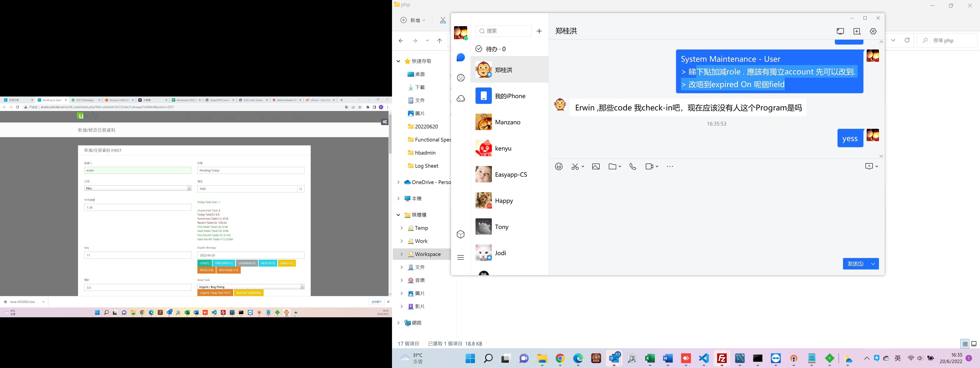Screen dimensions: 980x368
Task: Click the search icon beside PMS field
Action: (x=301, y=189)
